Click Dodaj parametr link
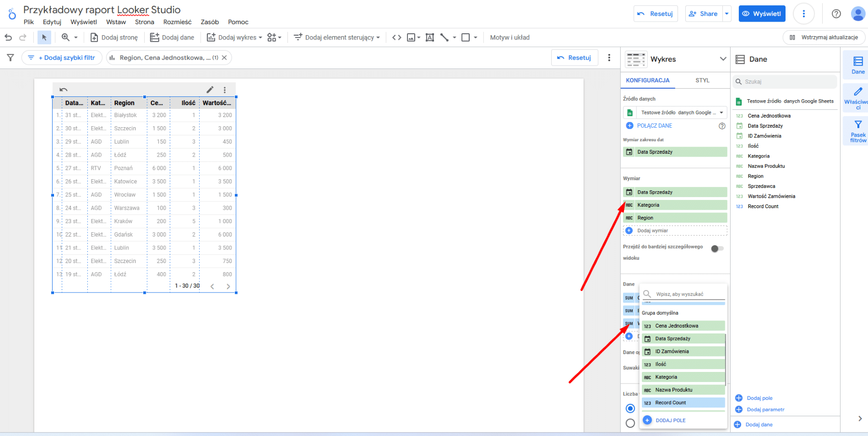 click(760, 410)
